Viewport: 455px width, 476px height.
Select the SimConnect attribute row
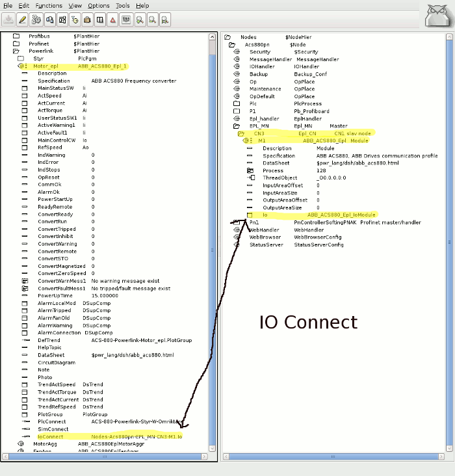pyautogui.click(x=45, y=429)
